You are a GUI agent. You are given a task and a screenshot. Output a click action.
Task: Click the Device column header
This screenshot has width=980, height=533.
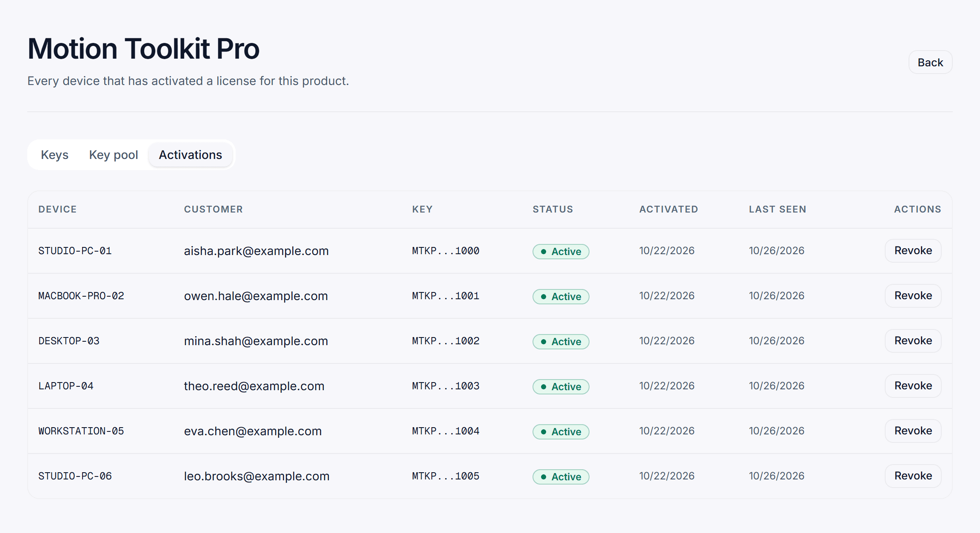57,209
